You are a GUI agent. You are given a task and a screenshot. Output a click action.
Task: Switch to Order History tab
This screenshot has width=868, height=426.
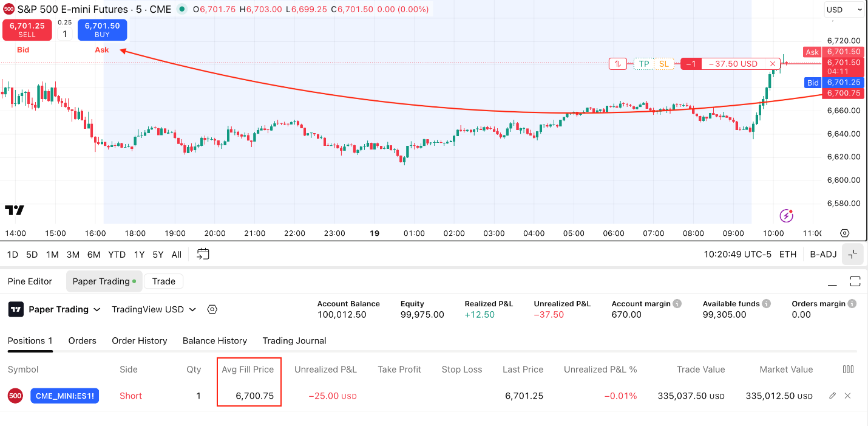[x=139, y=341]
